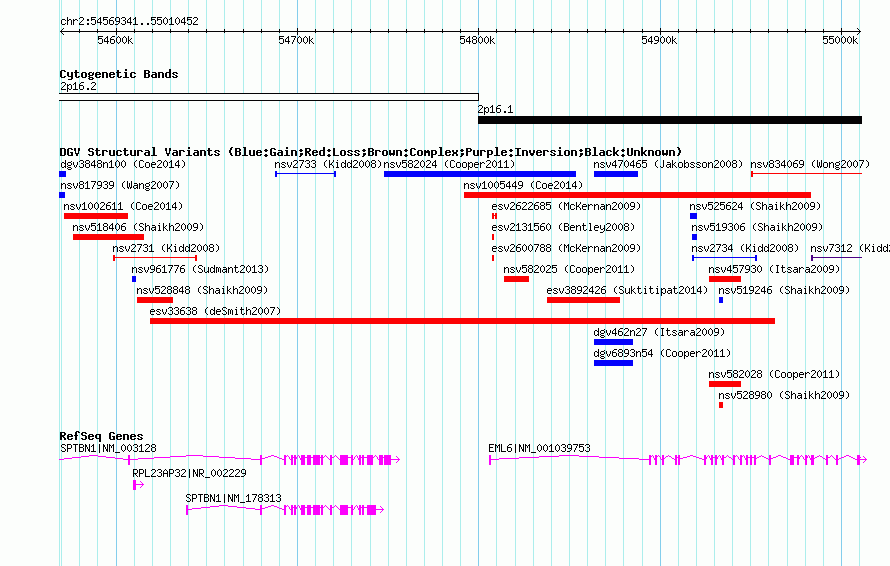Click the nsv528848 (Shaikh2009) red bar
The width and height of the screenshot is (890, 566).
[x=155, y=300]
